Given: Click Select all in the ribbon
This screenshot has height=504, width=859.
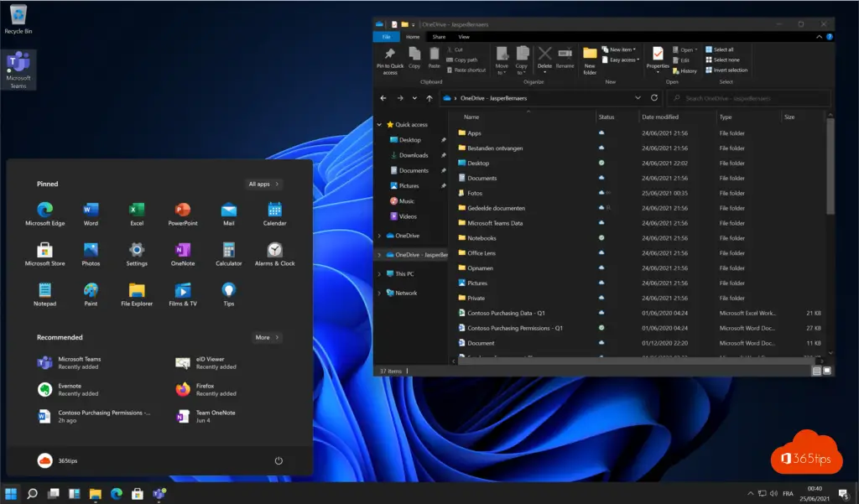Looking at the screenshot, I should coord(719,49).
